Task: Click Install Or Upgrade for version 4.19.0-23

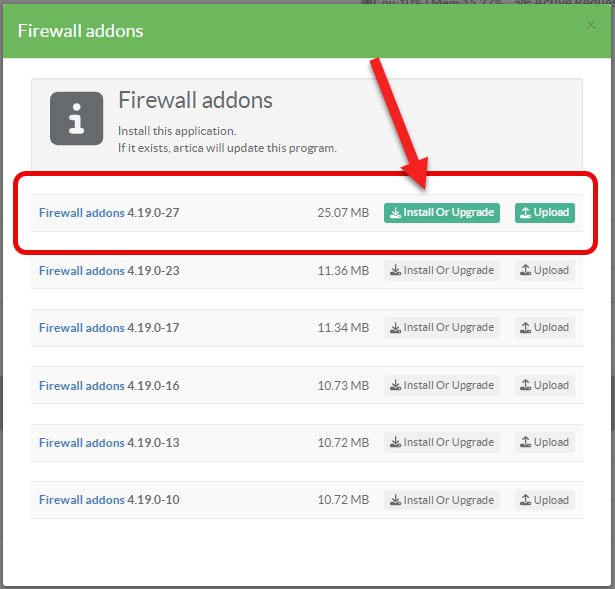Action: [441, 270]
